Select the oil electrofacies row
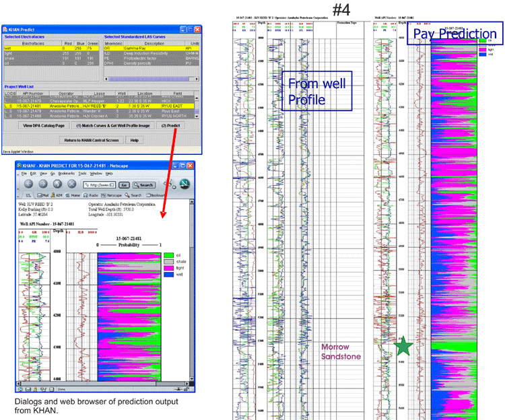 51,63
